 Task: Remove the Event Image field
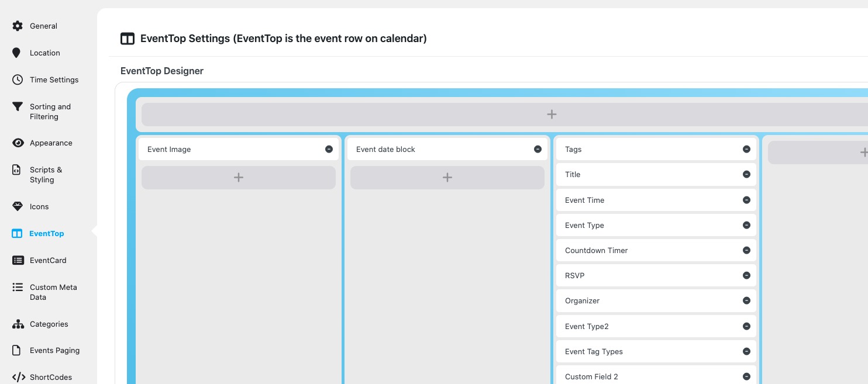329,149
